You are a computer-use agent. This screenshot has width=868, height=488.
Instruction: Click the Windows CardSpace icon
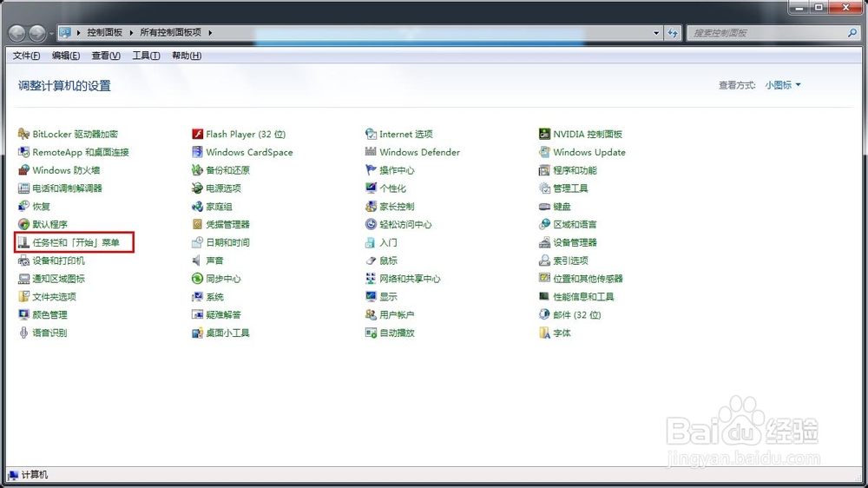tap(197, 152)
